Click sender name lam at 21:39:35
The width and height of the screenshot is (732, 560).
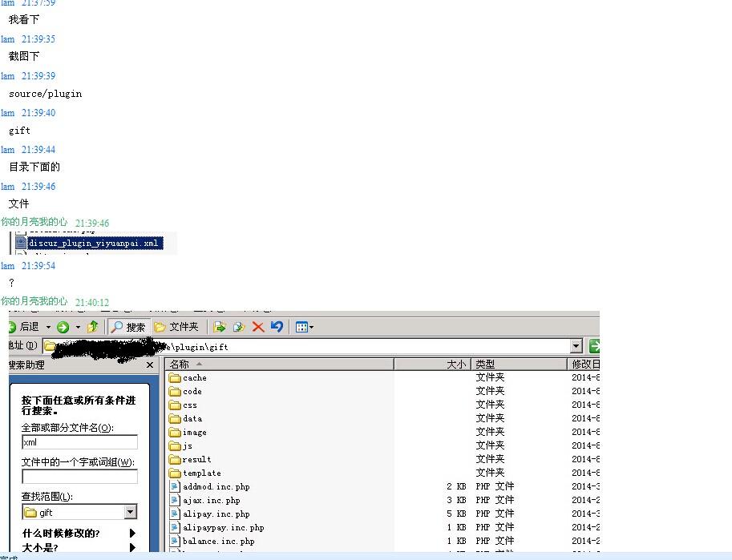[7, 38]
